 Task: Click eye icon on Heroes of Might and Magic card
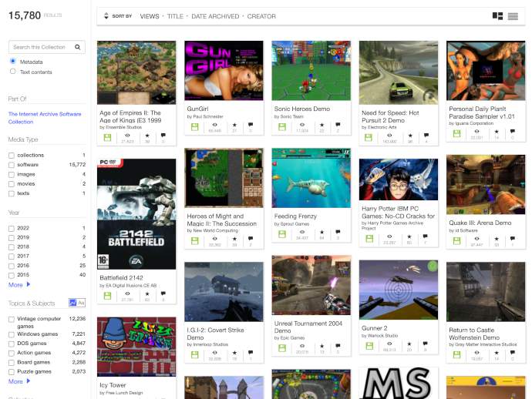pos(215,239)
